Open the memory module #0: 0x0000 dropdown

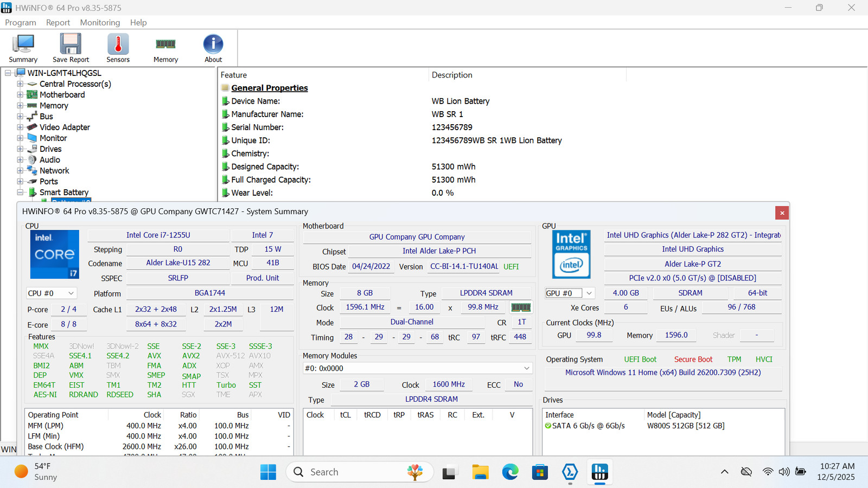(x=417, y=368)
